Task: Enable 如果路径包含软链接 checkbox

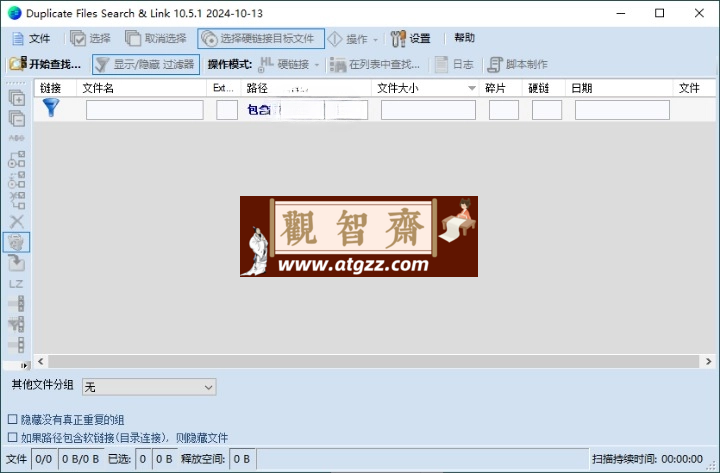Action: [x=12, y=437]
